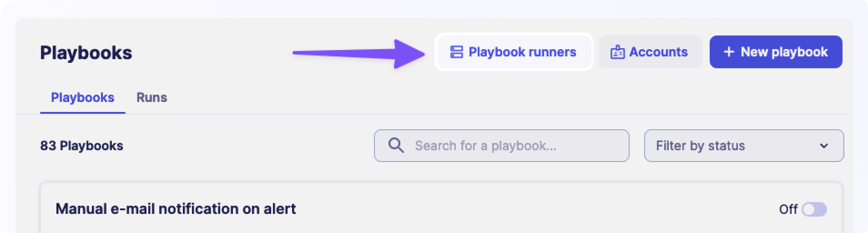The image size is (868, 233).
Task: Click the Filter by status placeholder text
Action: tap(700, 146)
